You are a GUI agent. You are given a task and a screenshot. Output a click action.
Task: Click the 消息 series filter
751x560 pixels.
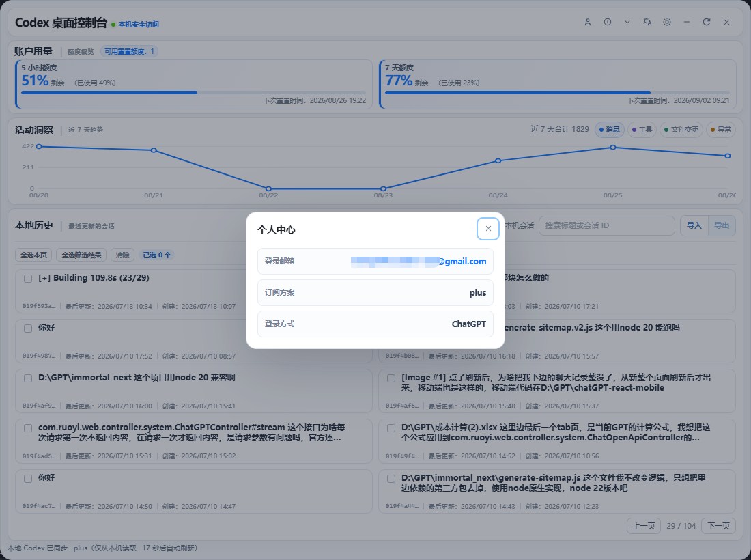609,129
